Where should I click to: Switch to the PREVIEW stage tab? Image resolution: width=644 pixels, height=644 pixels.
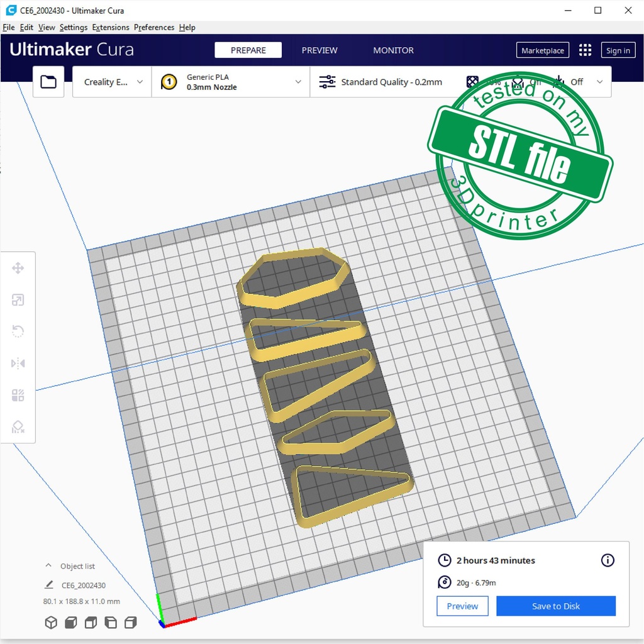319,50
